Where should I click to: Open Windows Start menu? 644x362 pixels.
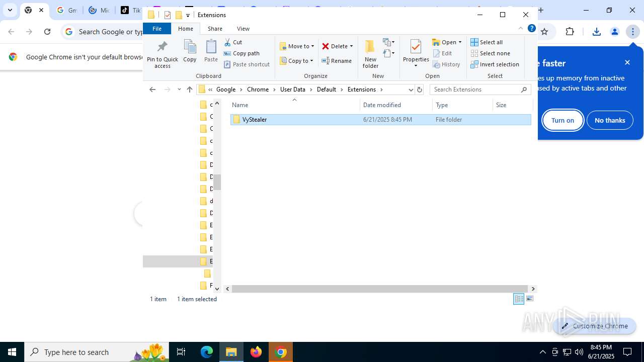(12, 352)
